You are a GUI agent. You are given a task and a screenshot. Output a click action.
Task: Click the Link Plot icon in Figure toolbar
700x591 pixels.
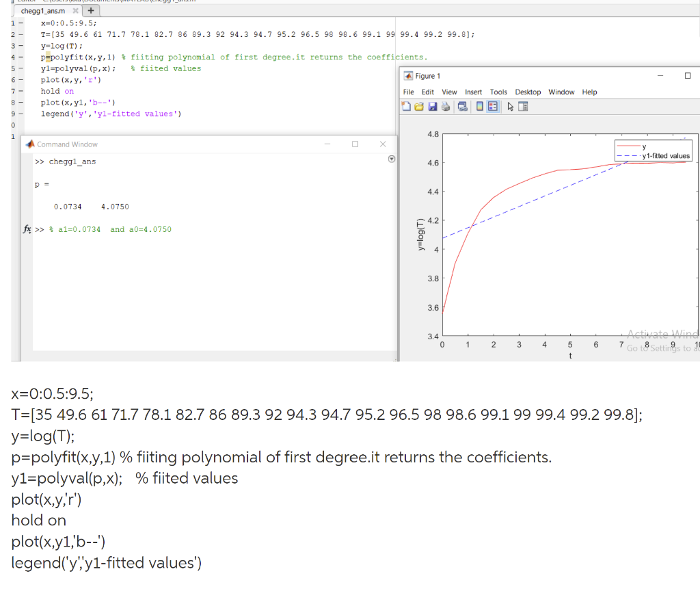pos(463,106)
